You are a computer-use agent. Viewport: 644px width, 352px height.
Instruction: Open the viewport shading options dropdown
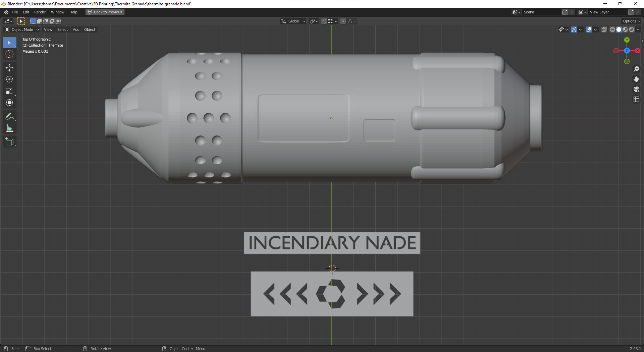(639, 30)
